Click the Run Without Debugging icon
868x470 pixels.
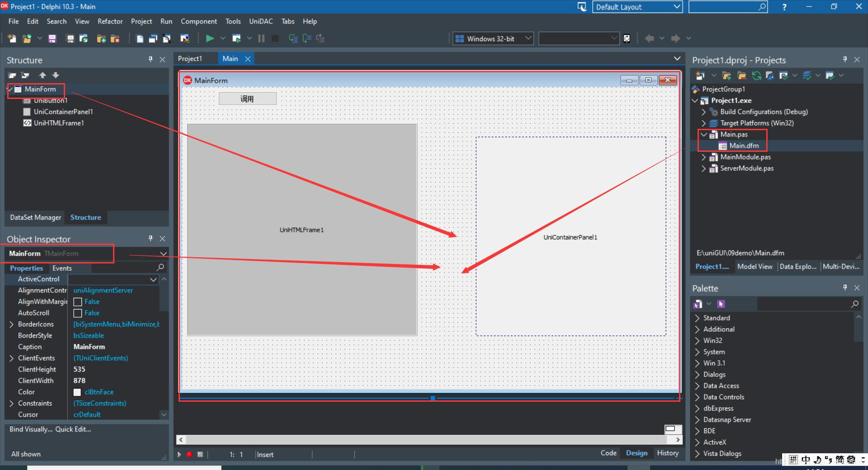(236, 38)
